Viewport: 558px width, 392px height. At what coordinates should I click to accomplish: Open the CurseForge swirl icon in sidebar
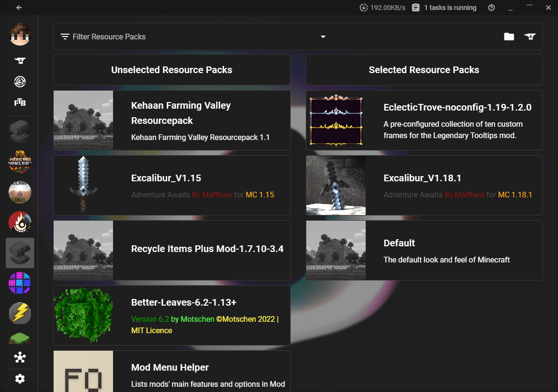click(x=20, y=82)
